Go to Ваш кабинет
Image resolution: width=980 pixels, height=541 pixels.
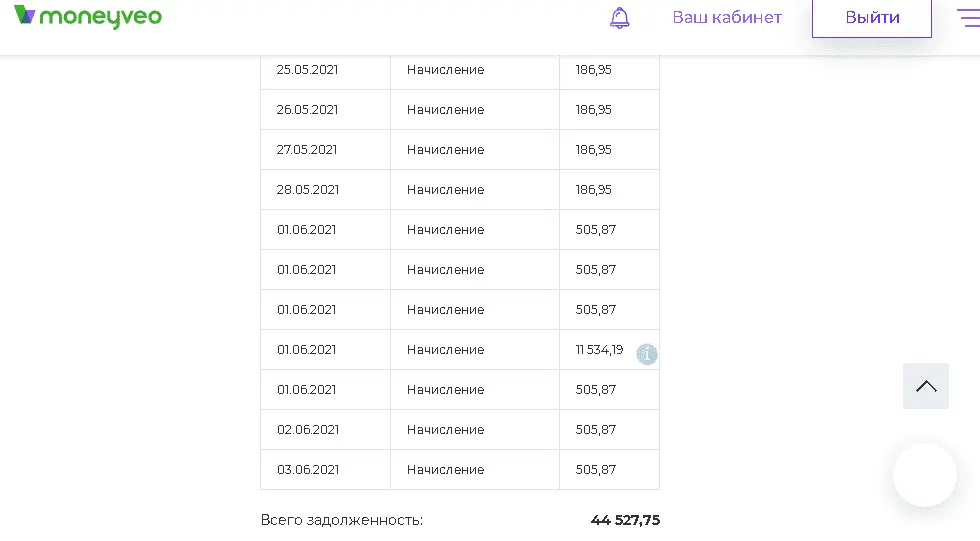tap(727, 18)
